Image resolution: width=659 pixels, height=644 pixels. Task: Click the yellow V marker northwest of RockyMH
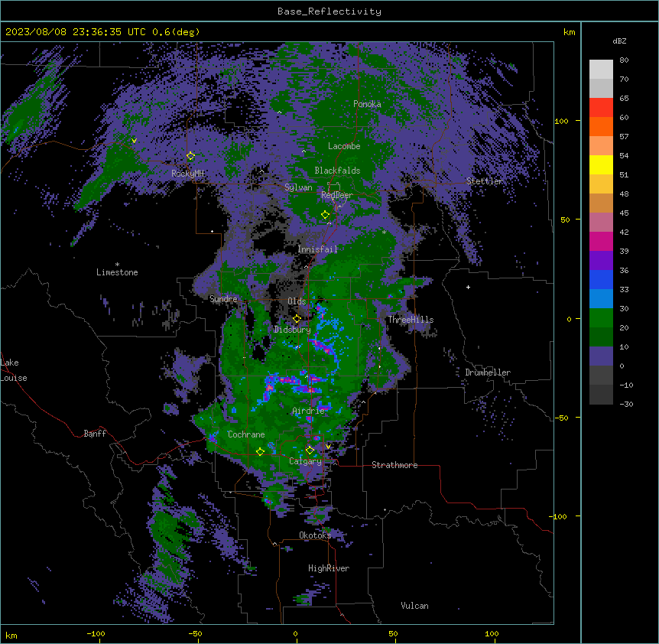134,141
